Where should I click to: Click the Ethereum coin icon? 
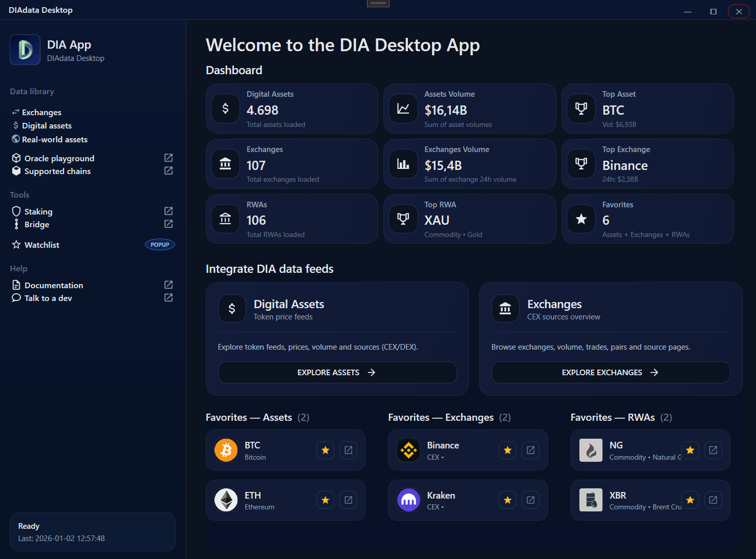[226, 500]
